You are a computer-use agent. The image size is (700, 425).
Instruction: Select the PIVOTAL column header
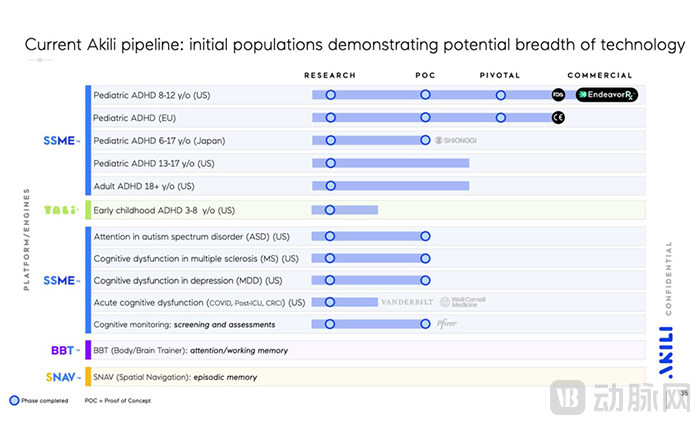[500, 75]
